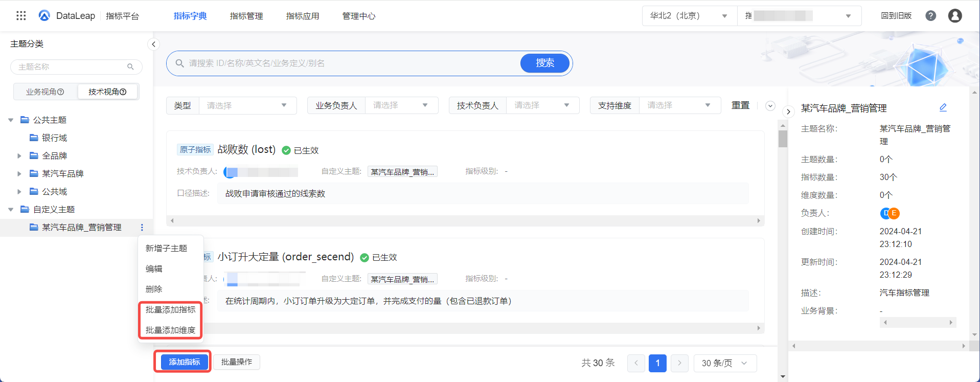Open the 技术负责人 filter dropdown

coord(542,105)
